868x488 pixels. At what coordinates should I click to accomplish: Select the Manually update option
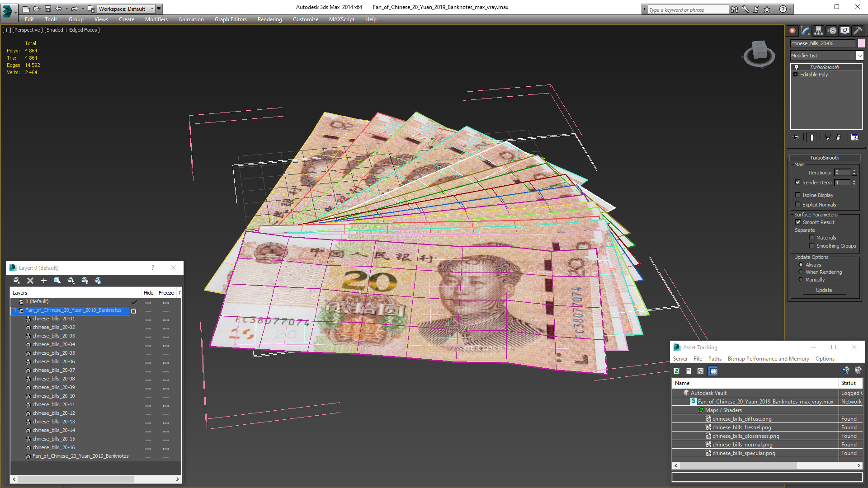[801, 280]
